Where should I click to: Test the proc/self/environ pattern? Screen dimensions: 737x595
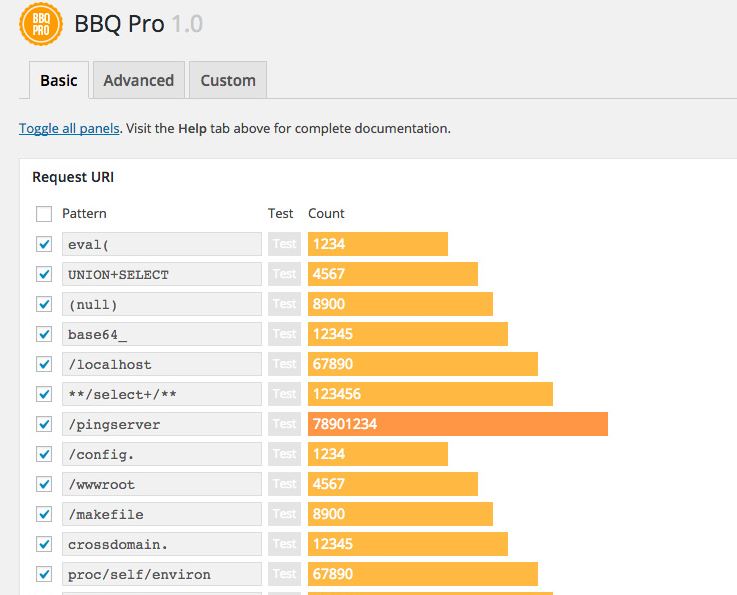284,574
